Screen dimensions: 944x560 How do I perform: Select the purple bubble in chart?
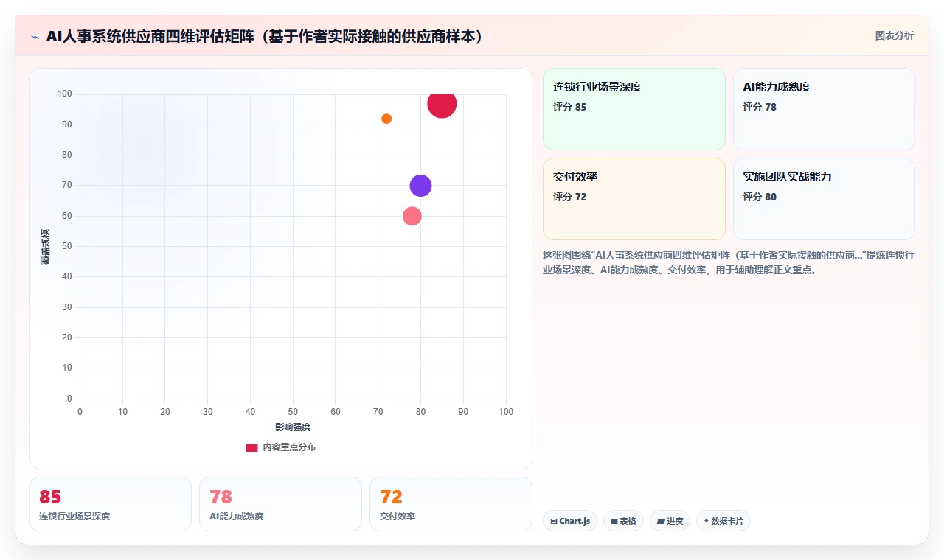(420, 186)
